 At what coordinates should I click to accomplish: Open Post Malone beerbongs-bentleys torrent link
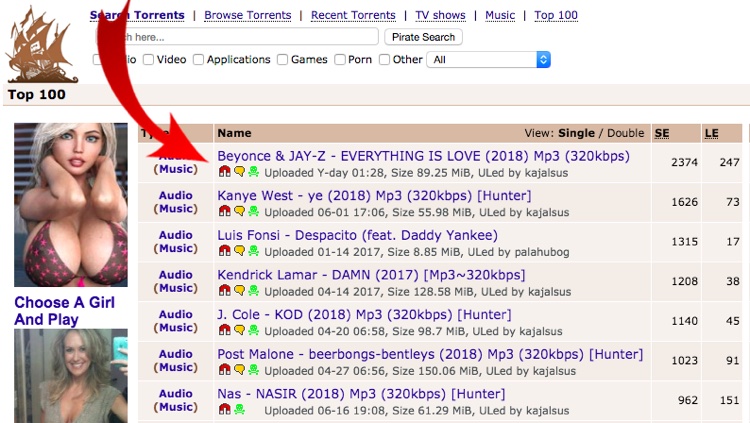click(x=430, y=355)
